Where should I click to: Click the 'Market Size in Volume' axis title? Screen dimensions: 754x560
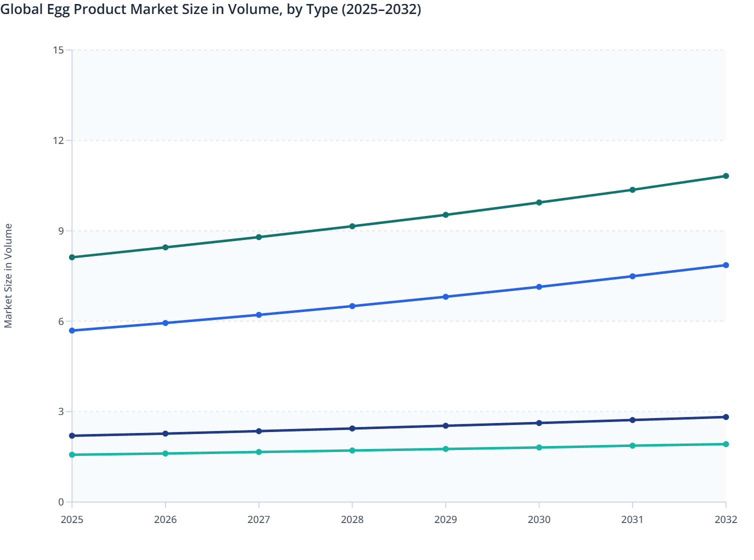pyautogui.click(x=8, y=275)
